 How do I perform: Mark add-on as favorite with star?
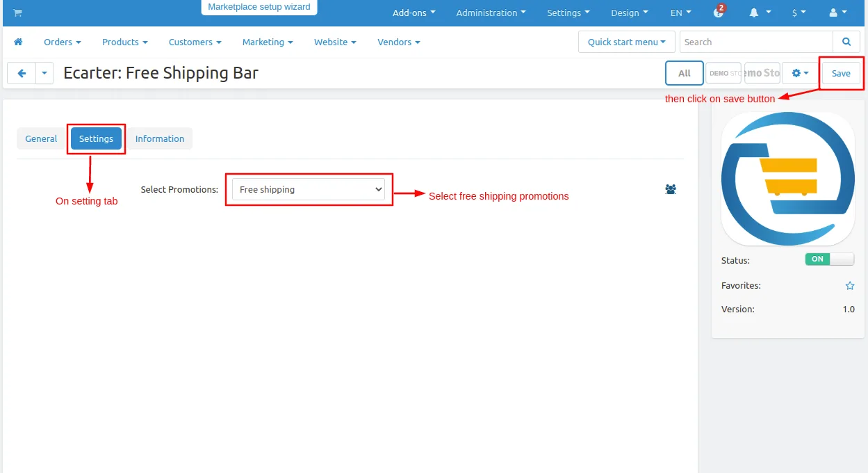click(x=849, y=286)
